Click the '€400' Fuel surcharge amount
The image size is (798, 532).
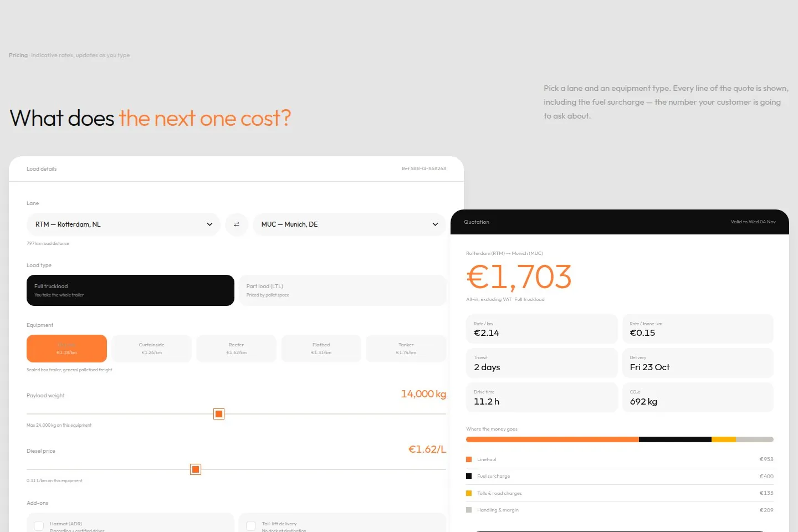(766, 476)
